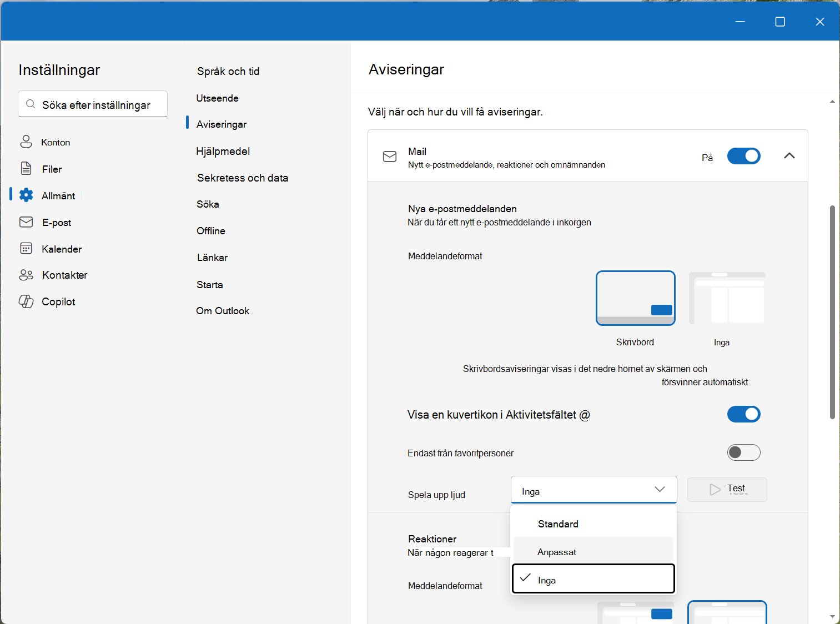Click the Mail envelope icon in notifications card

pos(390,157)
